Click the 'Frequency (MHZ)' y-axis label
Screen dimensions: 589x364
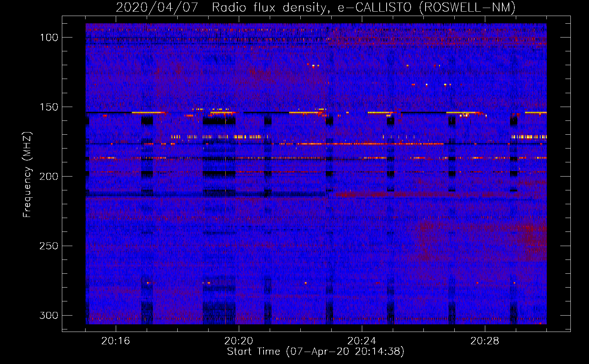[x=27, y=174]
